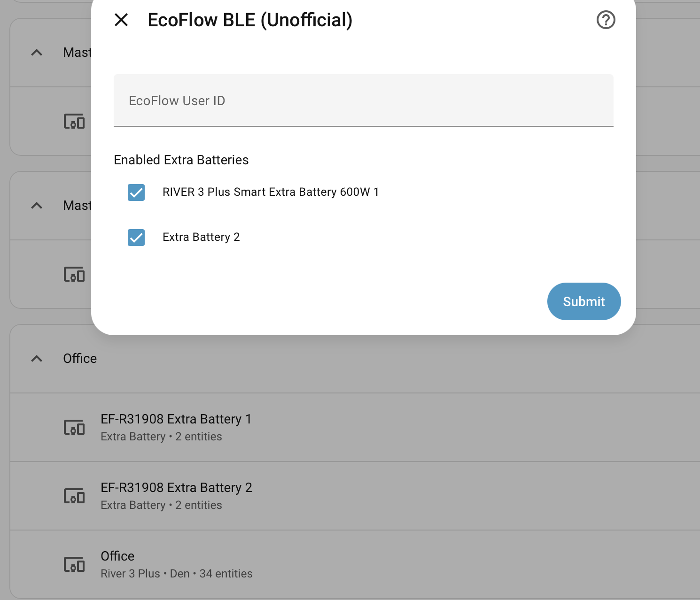Open EF-R31908 Extra Battery 2 device
The height and width of the screenshot is (600, 700).
point(176,488)
